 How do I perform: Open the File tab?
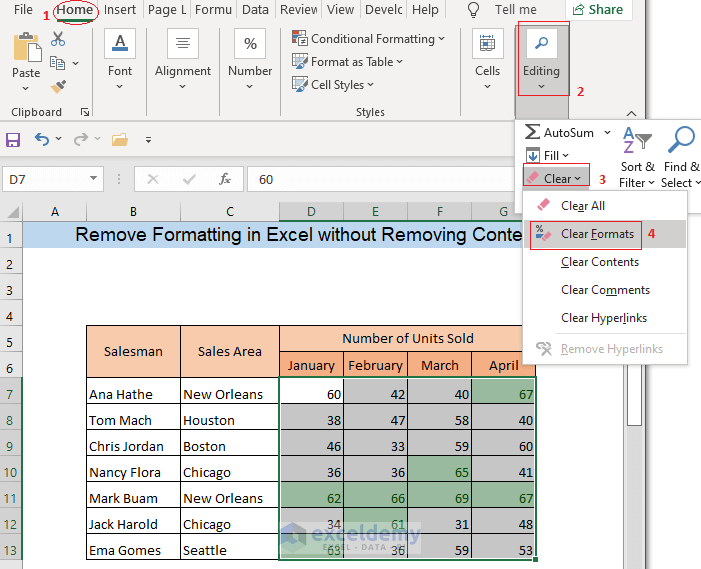click(x=23, y=9)
